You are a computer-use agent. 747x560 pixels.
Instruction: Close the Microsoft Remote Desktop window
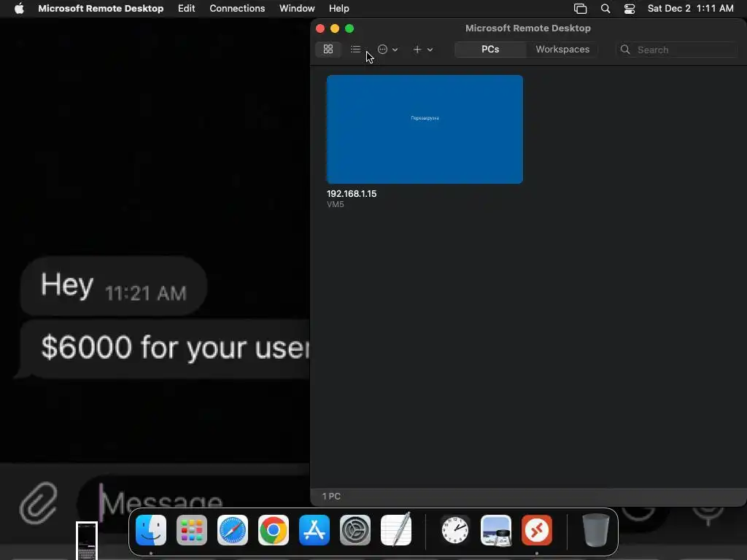[x=320, y=28]
